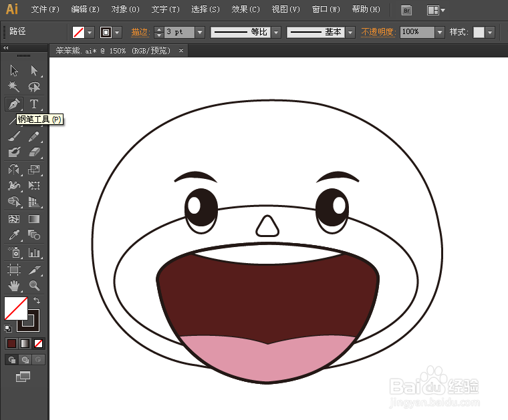Image resolution: width=508 pixels, height=420 pixels.
Task: Select the Selection tool (black arrow)
Action: (14, 70)
